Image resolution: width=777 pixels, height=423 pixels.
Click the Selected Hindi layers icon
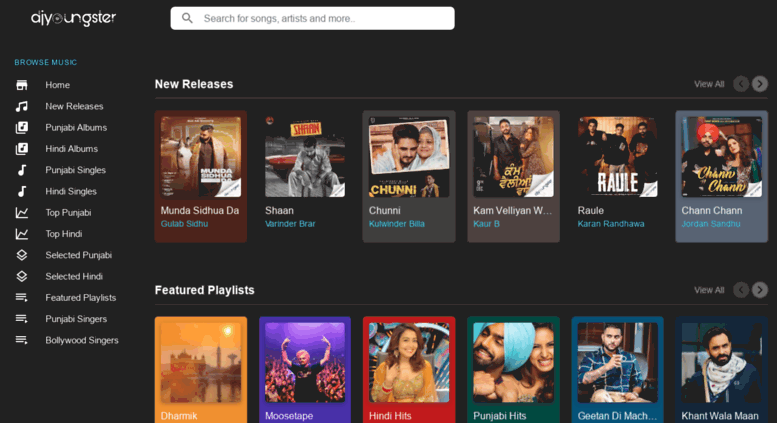click(21, 276)
